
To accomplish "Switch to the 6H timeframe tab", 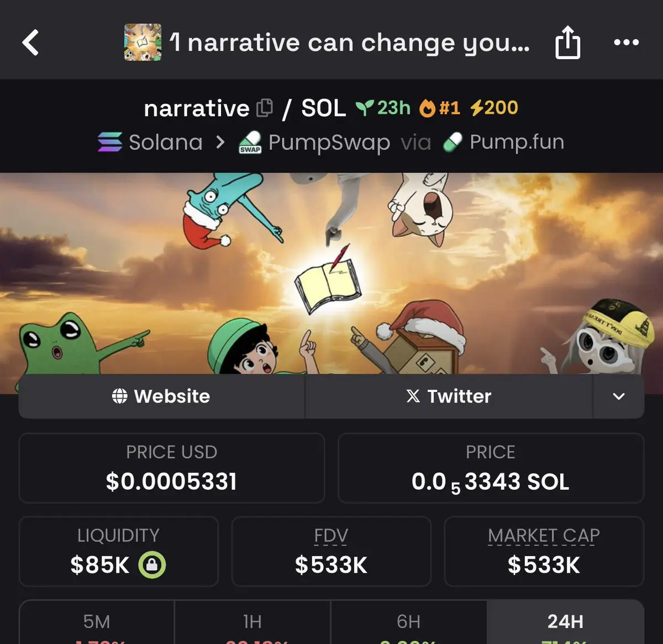I will click(409, 622).
